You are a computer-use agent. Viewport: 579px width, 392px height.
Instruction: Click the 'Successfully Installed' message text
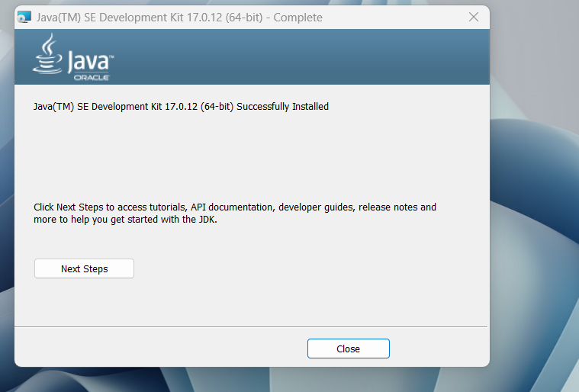click(x=181, y=106)
